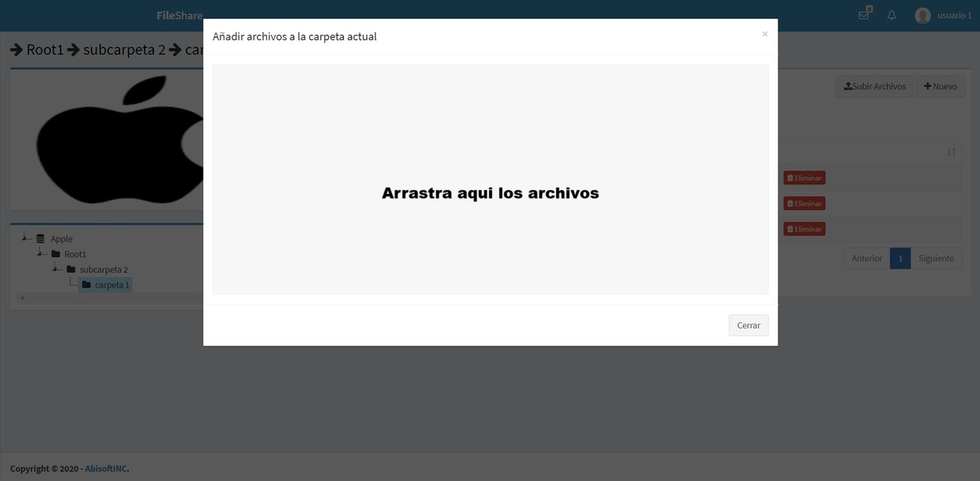Click the last Eliminar button
Screen dimensions: 980x481
pos(805,229)
